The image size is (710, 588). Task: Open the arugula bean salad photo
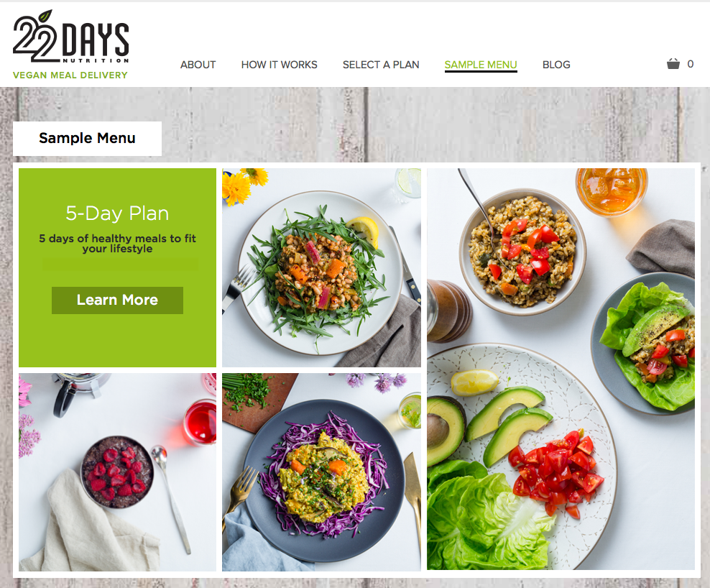pyautogui.click(x=321, y=267)
